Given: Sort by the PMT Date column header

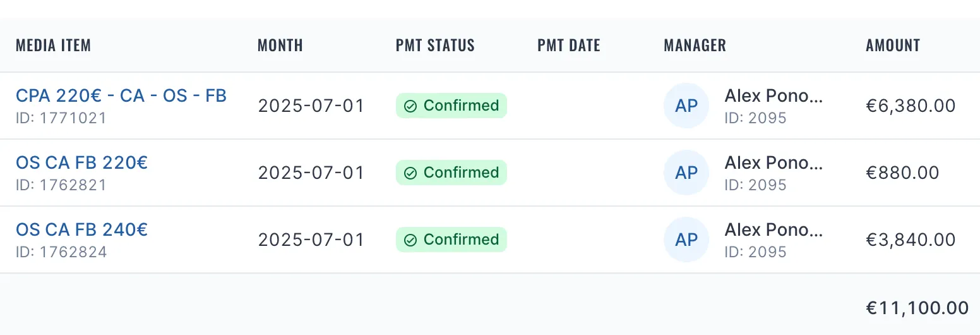Looking at the screenshot, I should pyautogui.click(x=569, y=46).
